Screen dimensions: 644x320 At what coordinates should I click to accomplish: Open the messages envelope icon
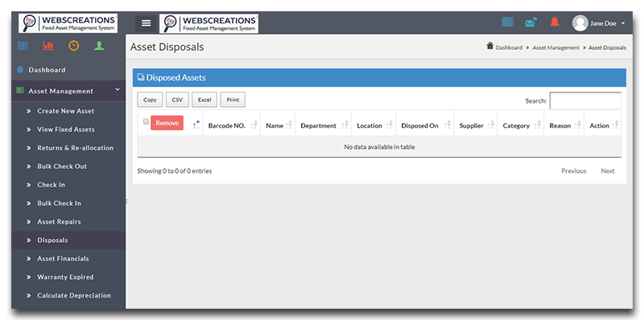[x=531, y=23]
